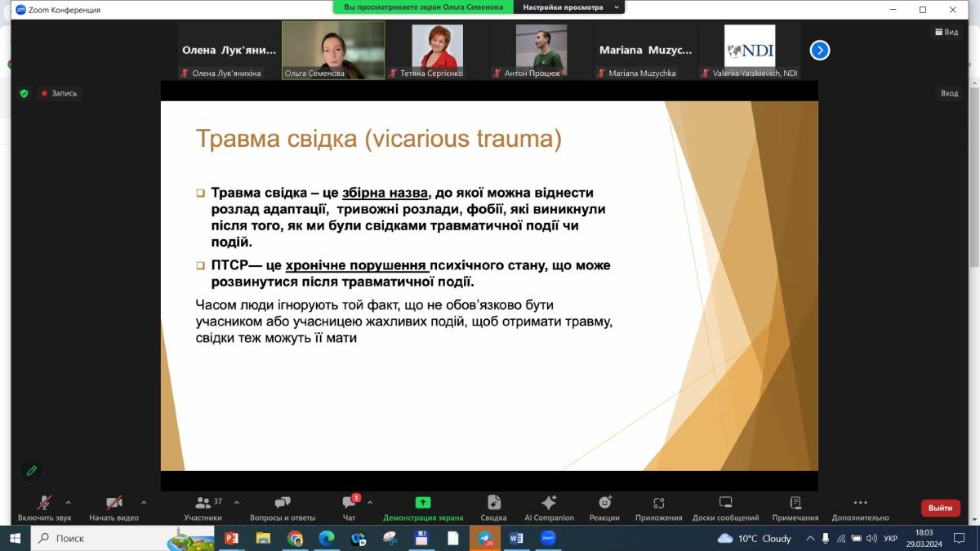
Task: Click the Windows taskbar Поиск search box
Action: point(122,538)
